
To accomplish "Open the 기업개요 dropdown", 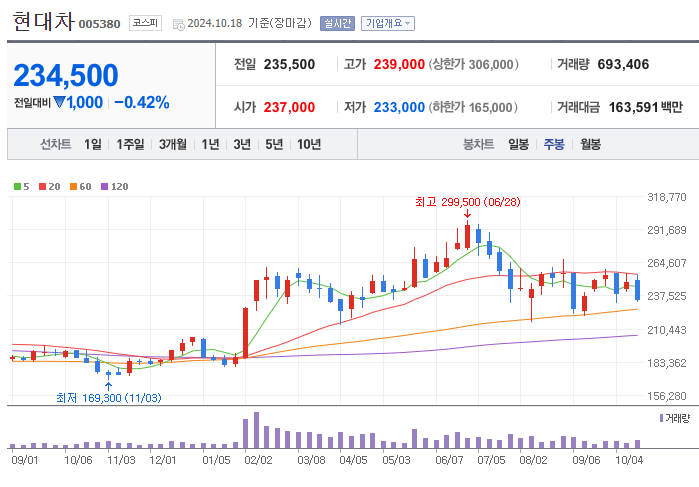I will (x=387, y=23).
